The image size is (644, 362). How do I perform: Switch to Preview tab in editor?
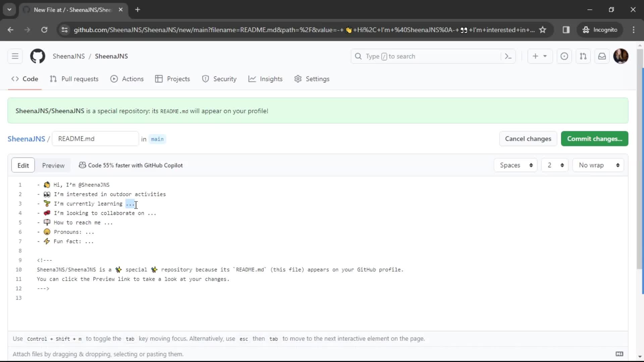[x=53, y=165]
